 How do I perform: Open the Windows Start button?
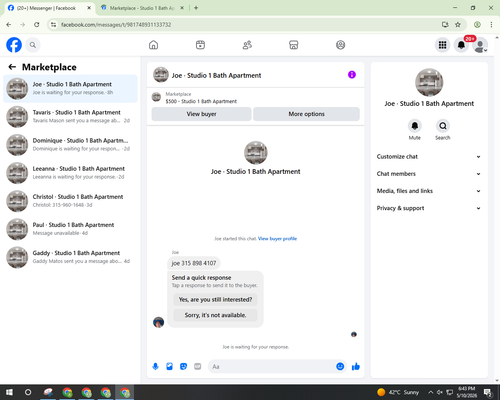(x=9, y=392)
